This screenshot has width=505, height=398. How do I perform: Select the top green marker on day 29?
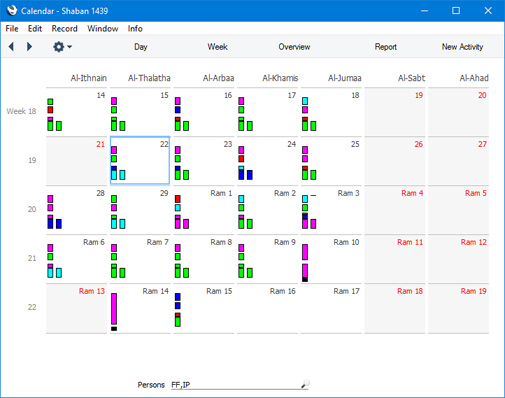click(114, 199)
